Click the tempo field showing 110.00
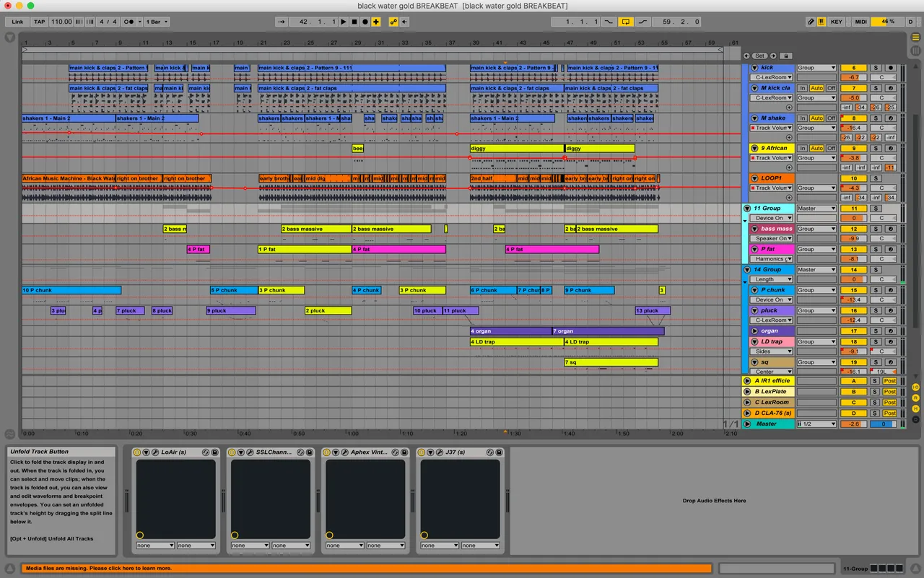Image resolution: width=924 pixels, height=578 pixels. coord(61,22)
